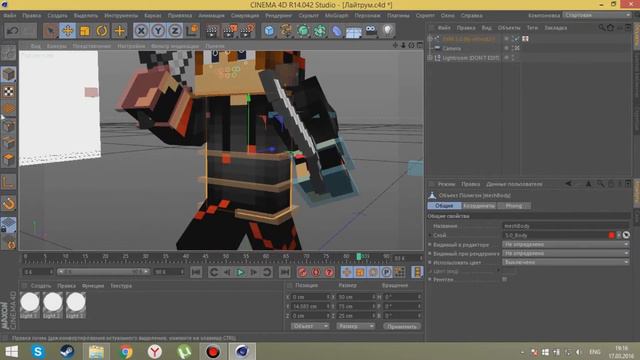Viewport: 640px width, 360px height.
Task: Open the Объекты menu in Object Manager
Action: tap(509, 28)
